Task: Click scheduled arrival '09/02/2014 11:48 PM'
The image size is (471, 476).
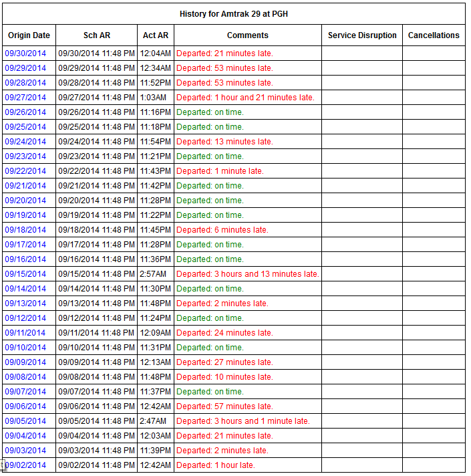Action: 96,465
